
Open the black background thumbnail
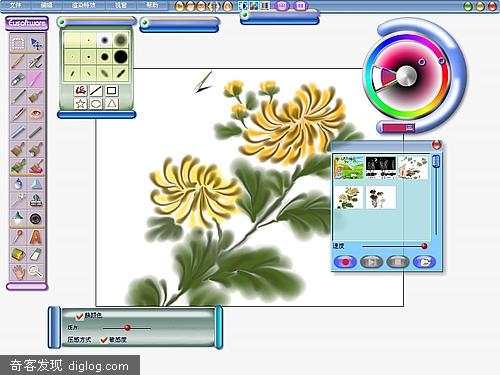(381, 168)
